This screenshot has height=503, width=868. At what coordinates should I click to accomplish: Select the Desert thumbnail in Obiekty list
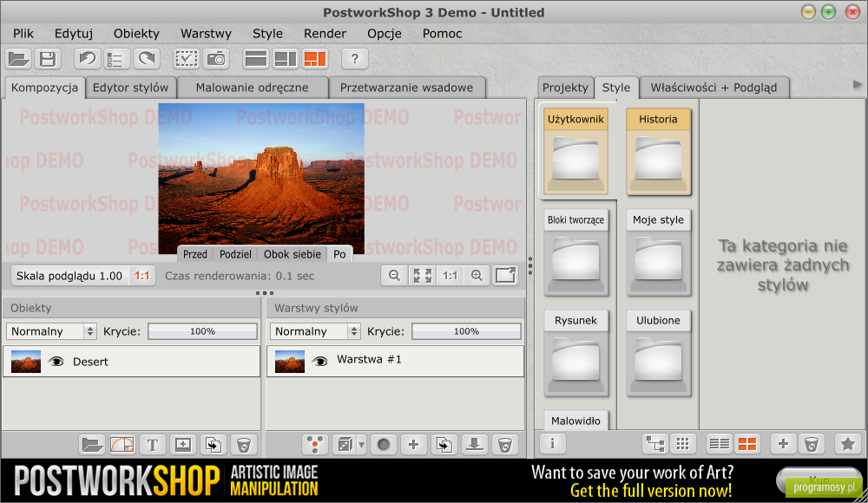[x=26, y=362]
